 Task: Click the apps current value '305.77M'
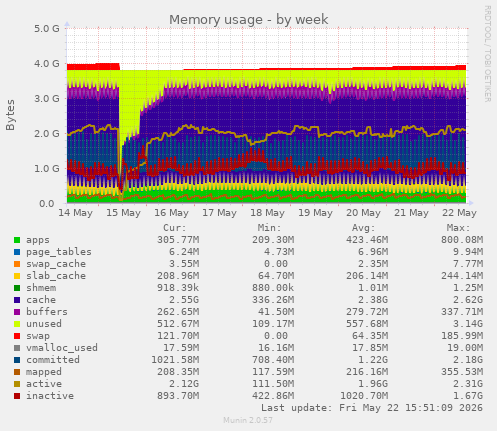(x=178, y=240)
